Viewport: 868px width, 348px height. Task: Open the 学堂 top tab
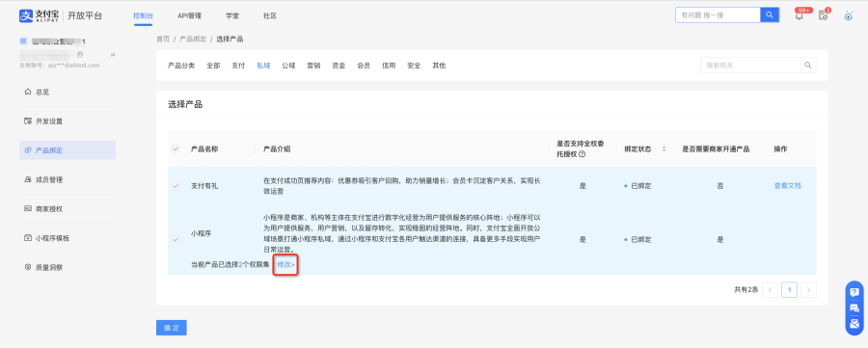click(232, 15)
